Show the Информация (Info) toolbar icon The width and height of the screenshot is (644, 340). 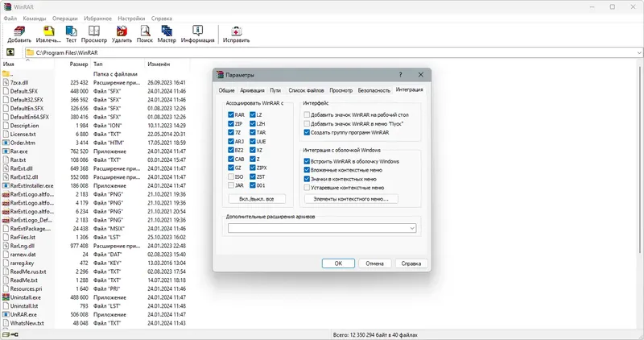pyautogui.click(x=197, y=31)
